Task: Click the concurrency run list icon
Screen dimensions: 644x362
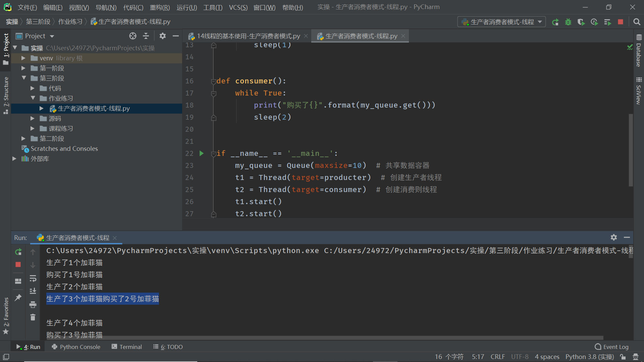Action: point(607,22)
